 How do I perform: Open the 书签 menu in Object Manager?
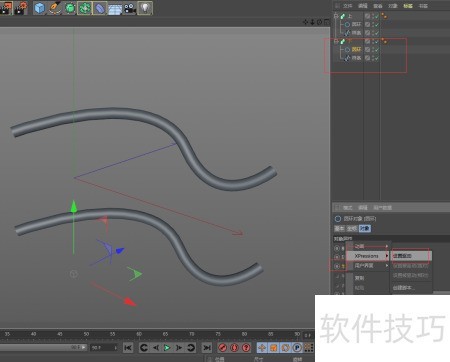(423, 6)
